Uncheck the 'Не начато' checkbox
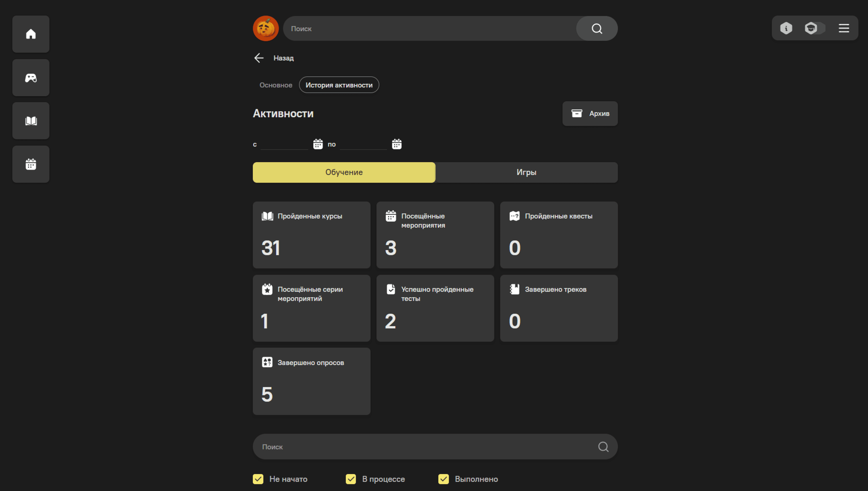Image resolution: width=868 pixels, height=491 pixels. click(258, 479)
